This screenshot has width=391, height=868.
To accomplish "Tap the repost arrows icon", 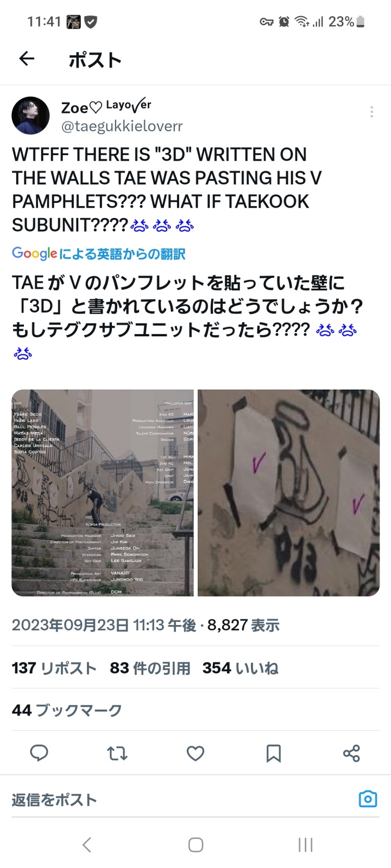I will (x=117, y=753).
